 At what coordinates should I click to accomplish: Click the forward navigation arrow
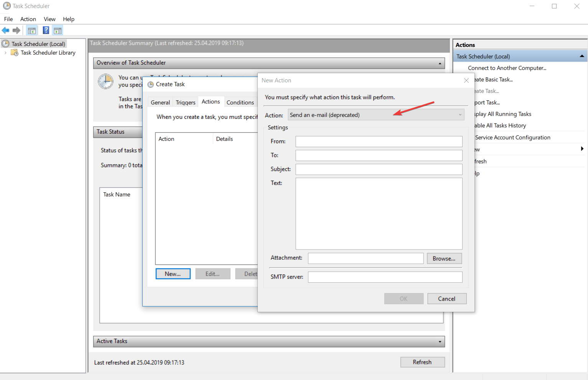(16, 30)
